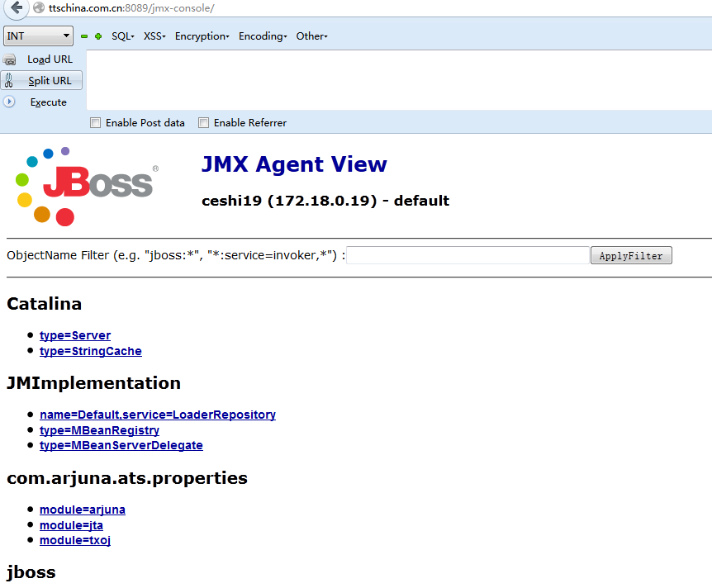This screenshot has width=712, height=588.
Task: Click the com.arjuna.ats.properties heading
Action: pyautogui.click(x=127, y=478)
